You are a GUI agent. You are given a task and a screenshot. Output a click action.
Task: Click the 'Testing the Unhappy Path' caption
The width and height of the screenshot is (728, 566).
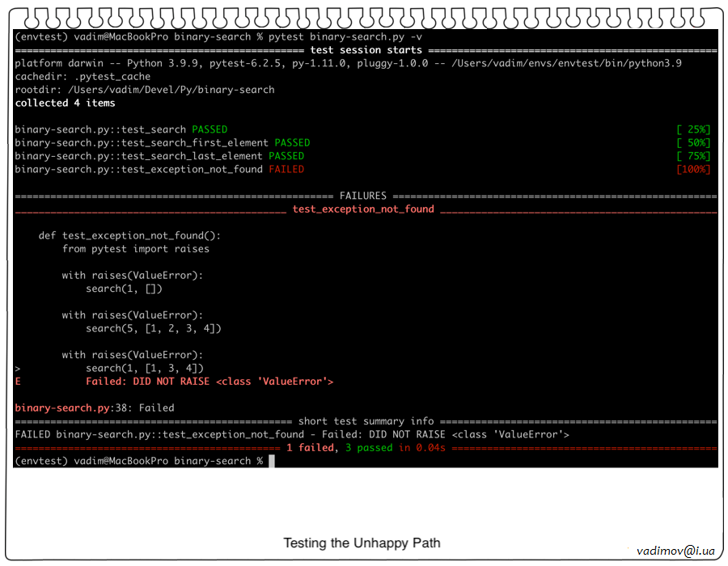362,543
